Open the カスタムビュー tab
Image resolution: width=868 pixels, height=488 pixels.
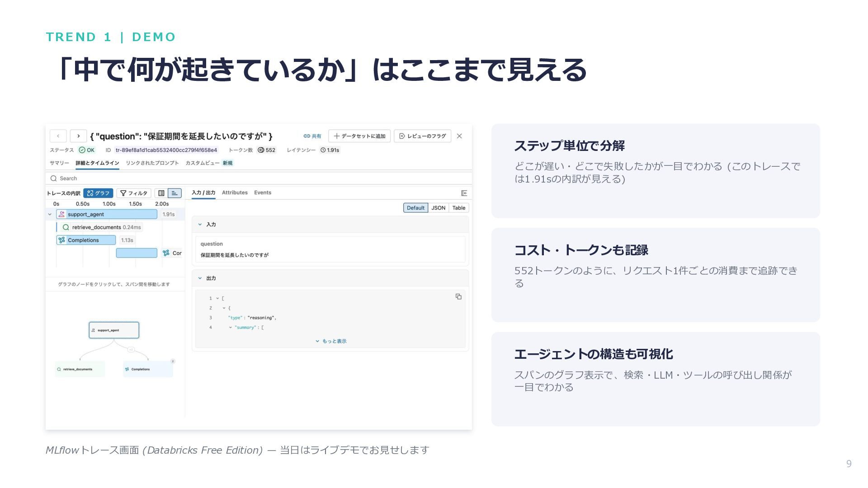pos(203,163)
